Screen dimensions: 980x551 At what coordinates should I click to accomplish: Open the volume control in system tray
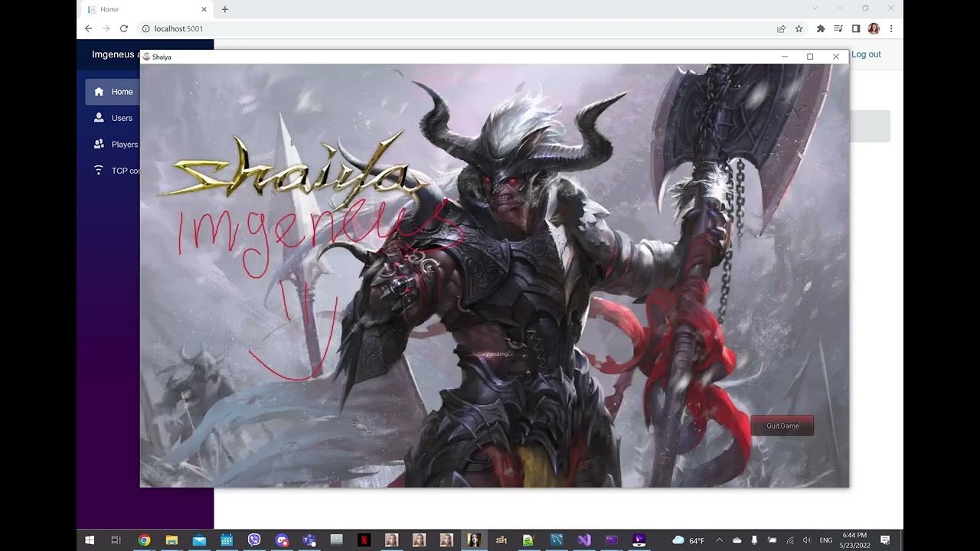[807, 540]
